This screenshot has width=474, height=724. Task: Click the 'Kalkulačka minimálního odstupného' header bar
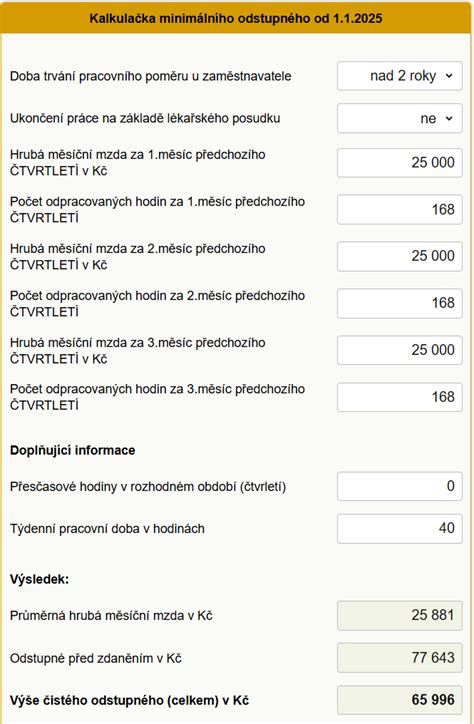[x=236, y=18]
